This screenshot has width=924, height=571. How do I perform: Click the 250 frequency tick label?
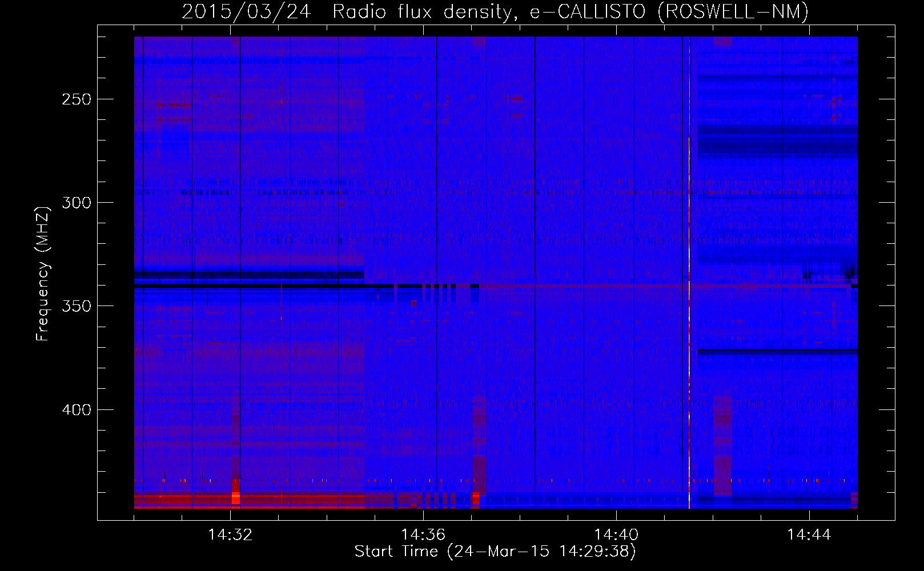pos(77,99)
